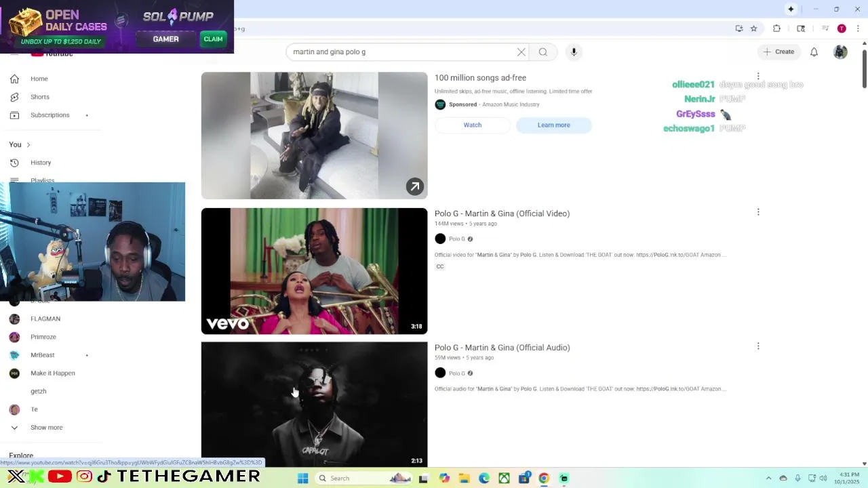Open MrBeast channel subscription

tap(43, 355)
